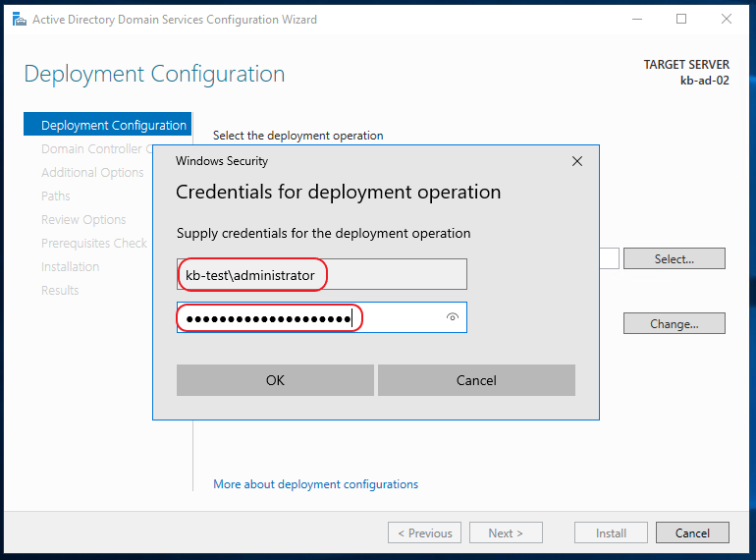Image resolution: width=756 pixels, height=560 pixels.
Task: Click inside the password field
Action: 322,317
